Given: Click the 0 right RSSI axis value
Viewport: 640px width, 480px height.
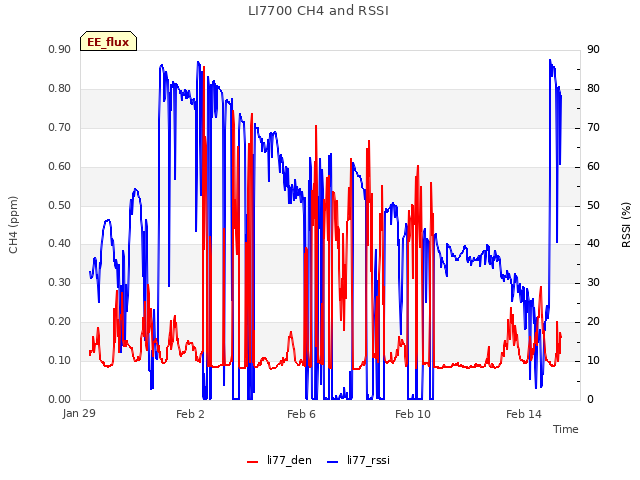Looking at the screenshot, I should 590,399.
